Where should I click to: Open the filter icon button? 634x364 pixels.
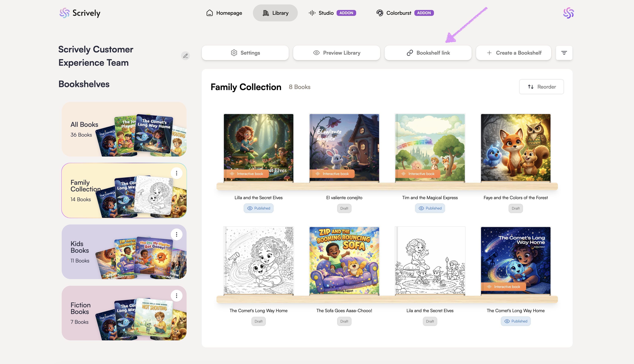tap(564, 53)
